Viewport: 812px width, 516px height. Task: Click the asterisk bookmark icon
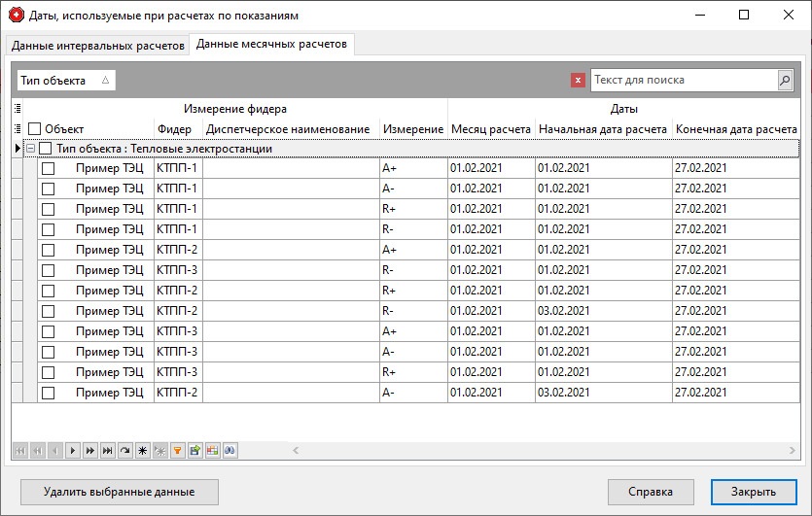(x=142, y=450)
